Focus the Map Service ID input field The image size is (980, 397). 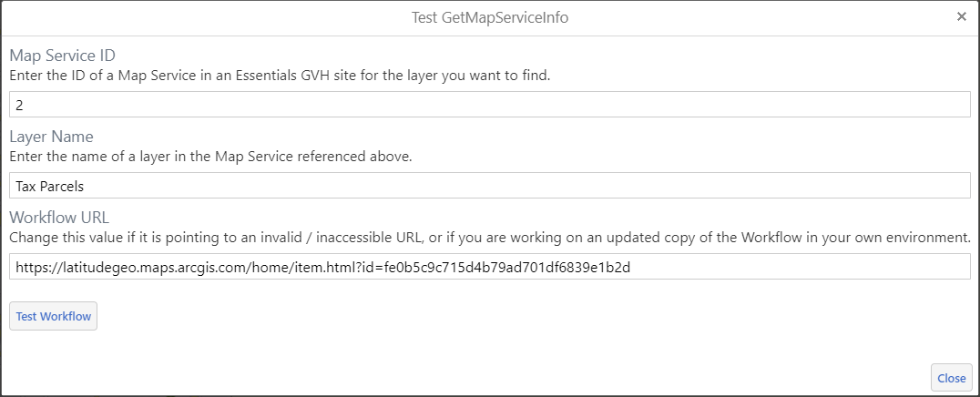490,105
